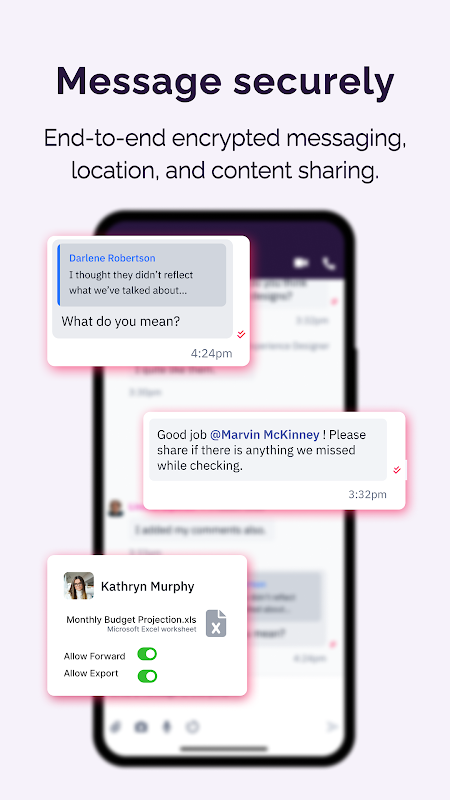Disable the Allow Export switch

(147, 676)
